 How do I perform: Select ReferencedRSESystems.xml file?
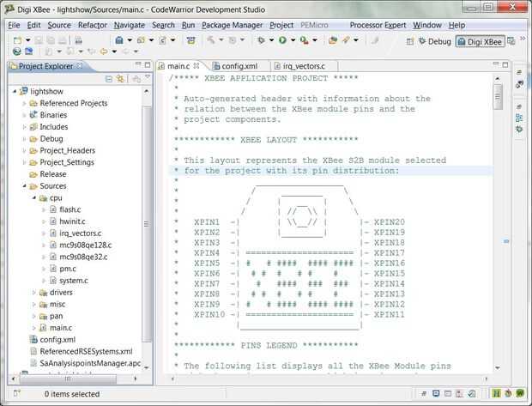coord(86,351)
